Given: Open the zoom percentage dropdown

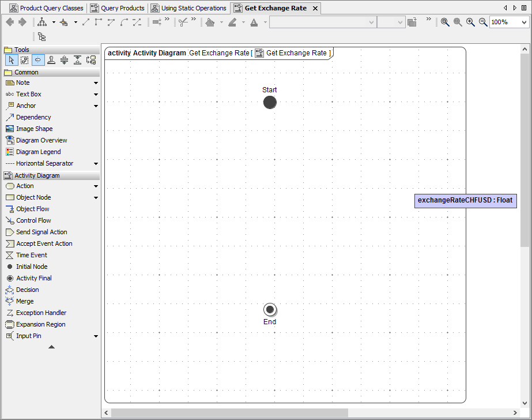Looking at the screenshot, I should (524, 22).
